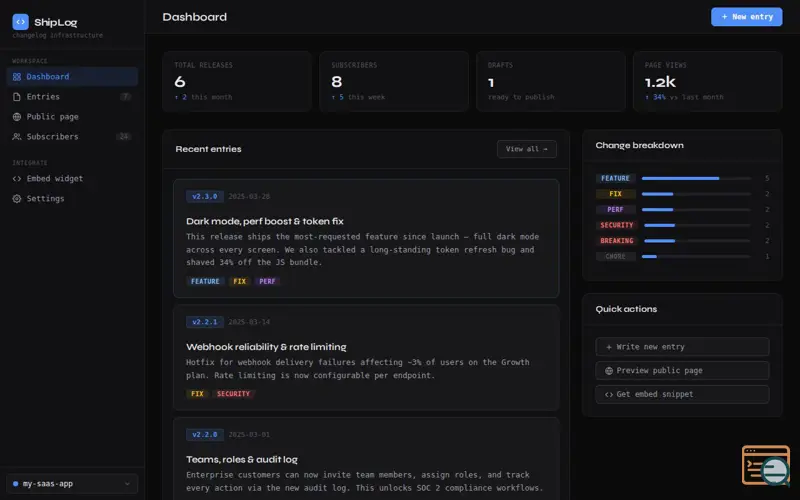Open Subscribers in the sidebar
The height and width of the screenshot is (500, 800).
72,137
